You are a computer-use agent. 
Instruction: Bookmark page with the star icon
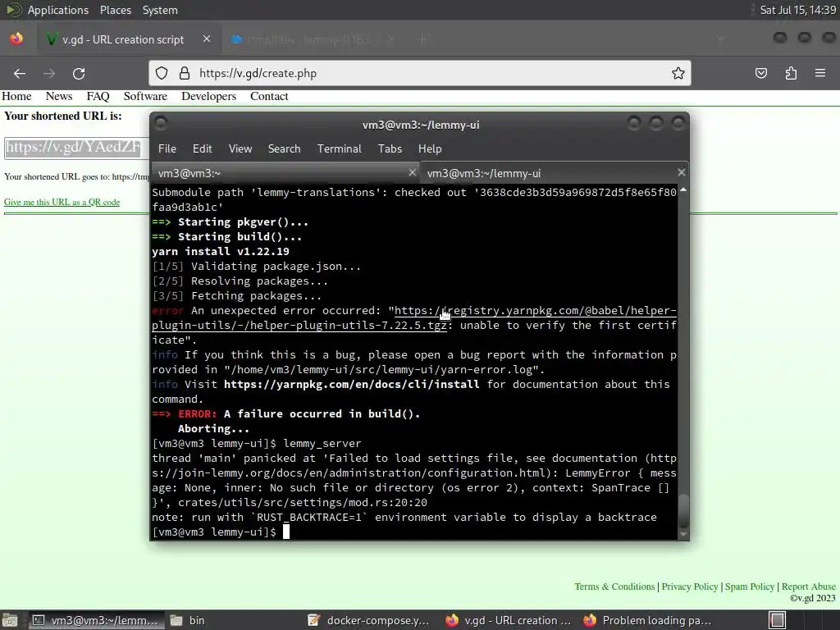click(x=678, y=73)
